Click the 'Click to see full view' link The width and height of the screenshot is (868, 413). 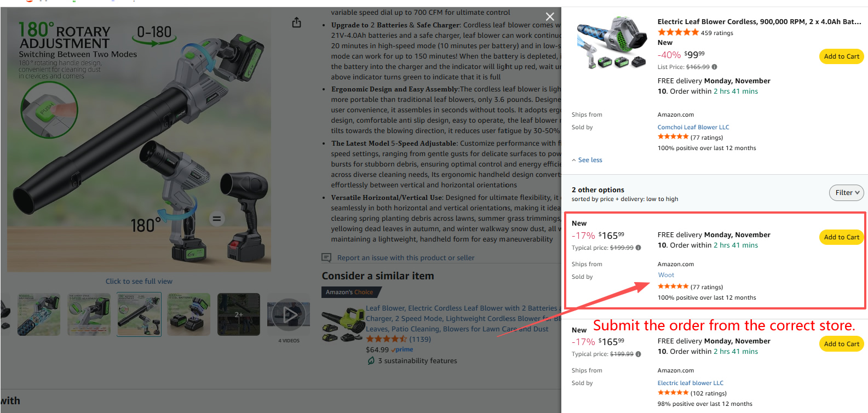(x=139, y=282)
